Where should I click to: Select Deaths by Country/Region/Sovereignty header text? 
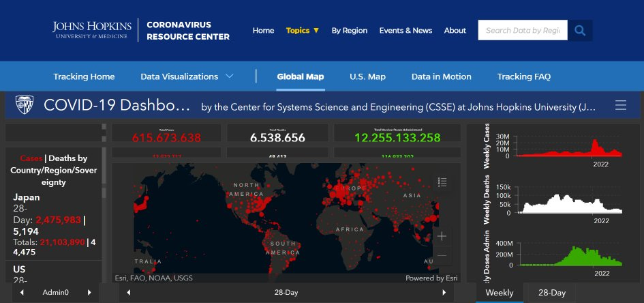[54, 170]
